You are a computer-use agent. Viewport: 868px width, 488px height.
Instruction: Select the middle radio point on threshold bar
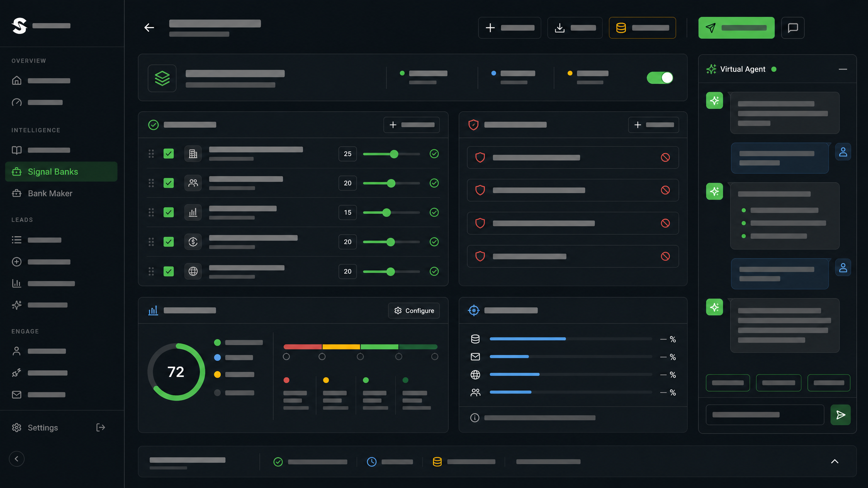pos(360,357)
